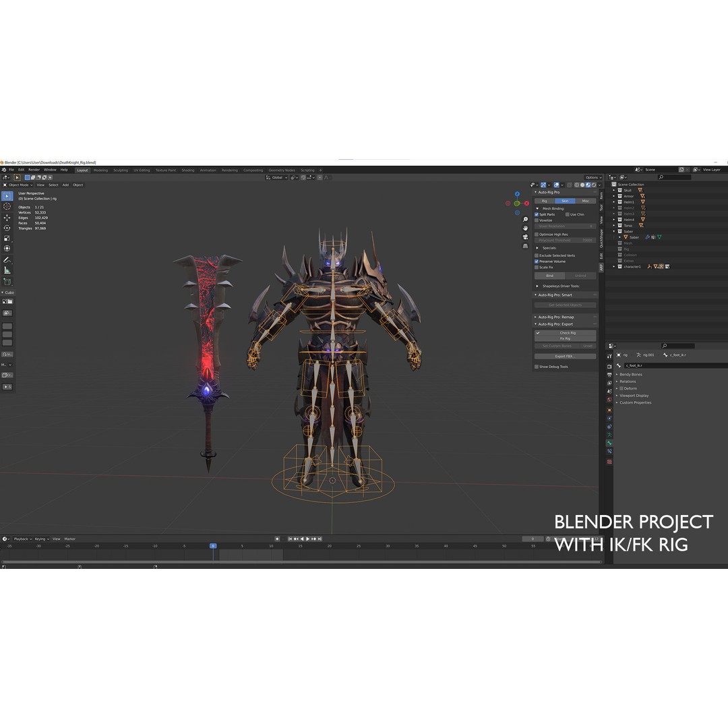Click the timeline horizontal scrollbar
Image resolution: width=728 pixels, height=728 pixels.
tap(302, 562)
